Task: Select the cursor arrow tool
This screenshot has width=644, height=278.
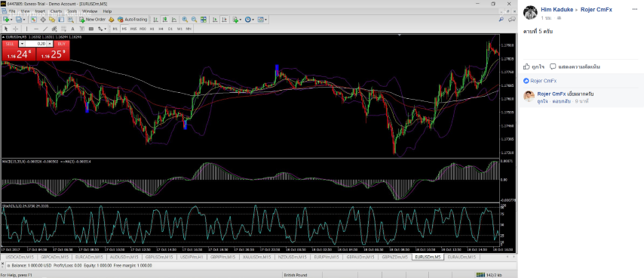Action: pyautogui.click(x=6, y=29)
